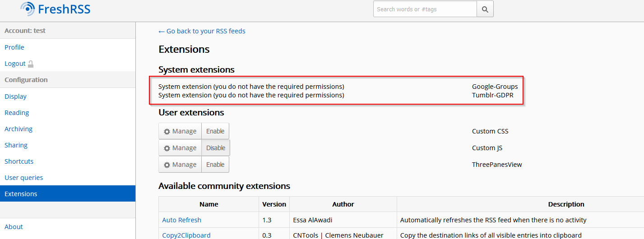Open Shortcuts configuration
This screenshot has width=644, height=239.
click(19, 161)
